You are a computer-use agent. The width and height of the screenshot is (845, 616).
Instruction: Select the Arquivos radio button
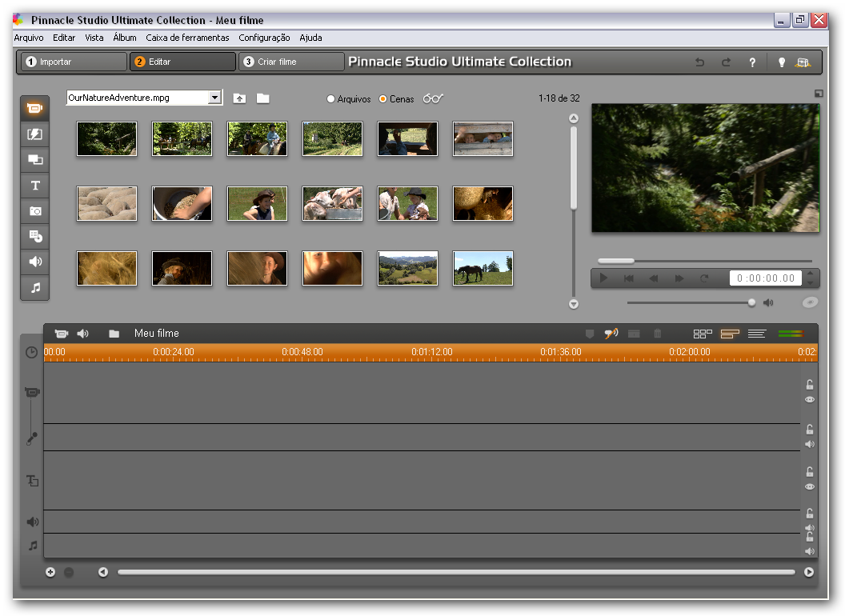pos(330,98)
